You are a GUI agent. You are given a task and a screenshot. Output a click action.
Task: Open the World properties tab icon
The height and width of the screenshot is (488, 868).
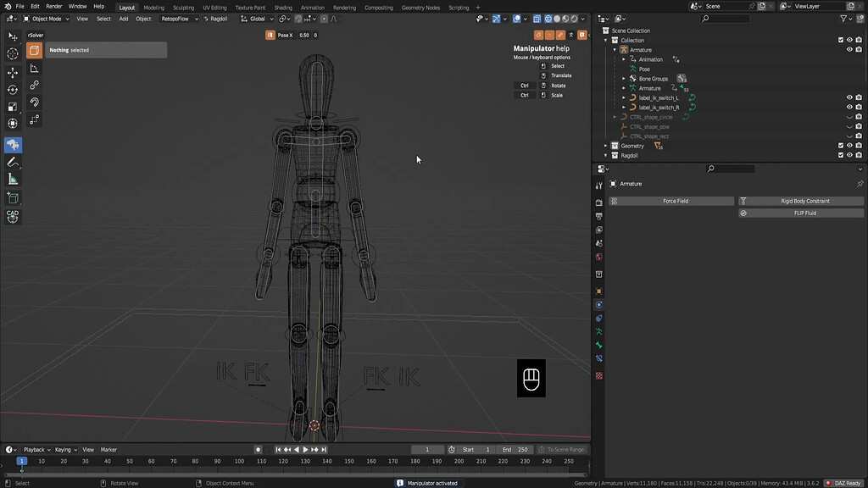tap(599, 257)
